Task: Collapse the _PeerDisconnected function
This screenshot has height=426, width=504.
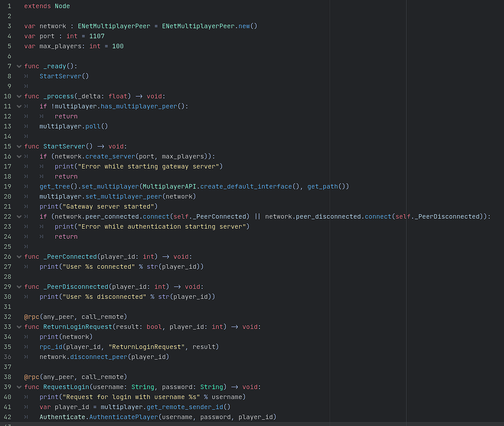Action: pyautogui.click(x=18, y=287)
